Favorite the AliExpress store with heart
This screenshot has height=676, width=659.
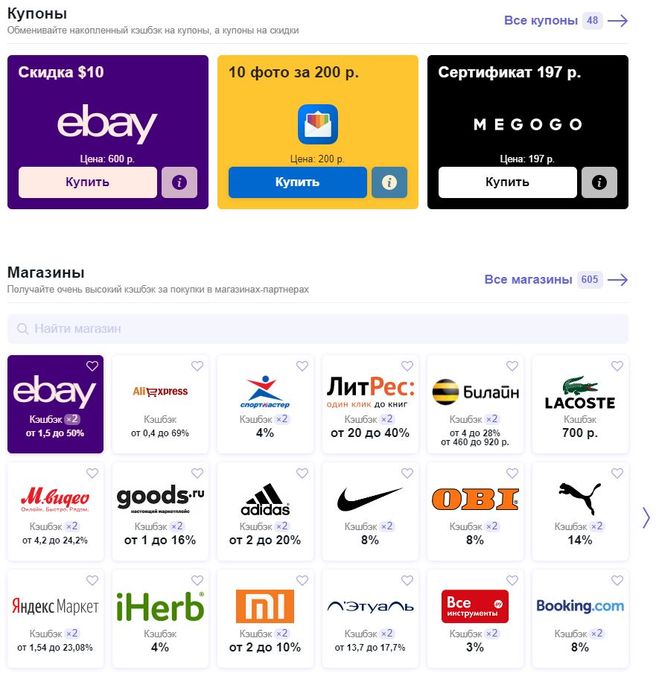click(197, 366)
